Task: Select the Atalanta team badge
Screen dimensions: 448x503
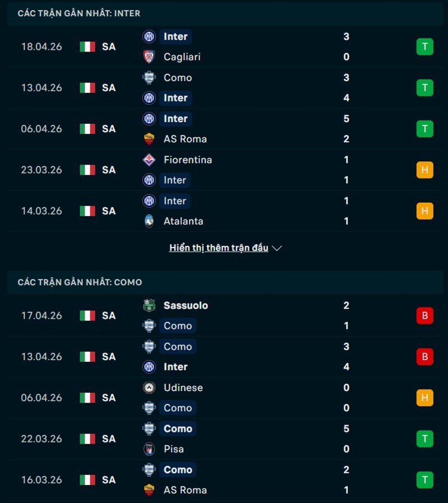Action: point(148,221)
